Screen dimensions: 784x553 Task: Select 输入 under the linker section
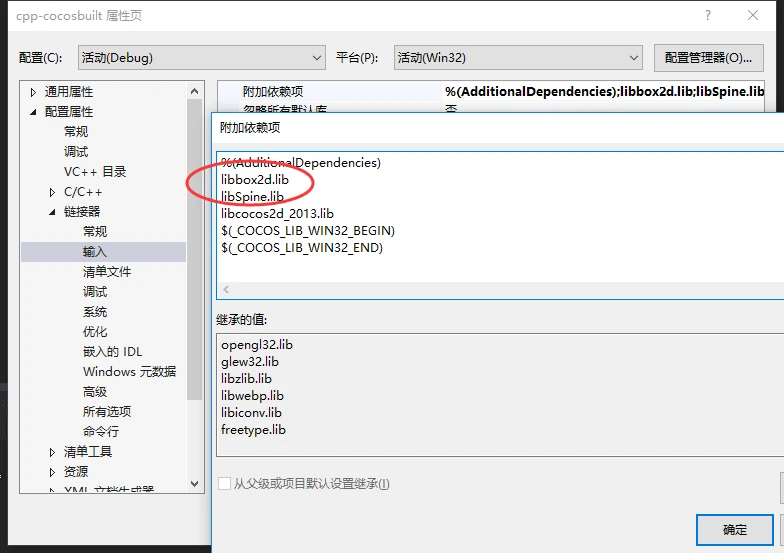[x=95, y=252]
